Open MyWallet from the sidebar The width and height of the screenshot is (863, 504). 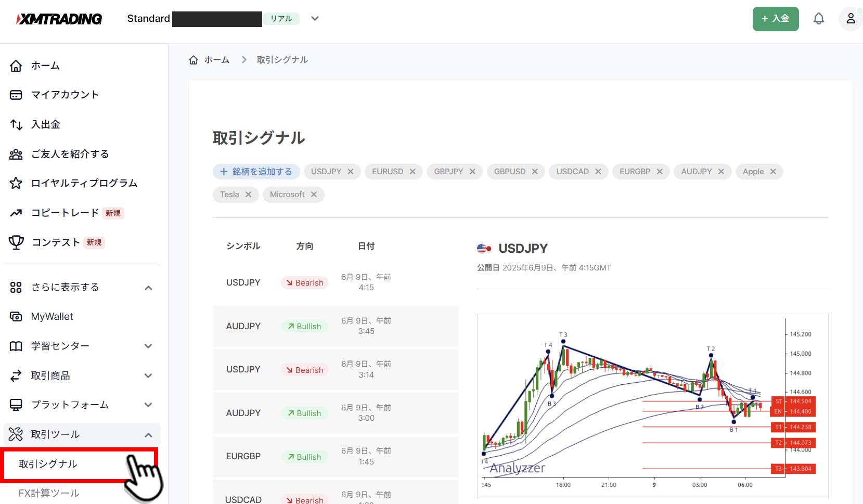52,316
